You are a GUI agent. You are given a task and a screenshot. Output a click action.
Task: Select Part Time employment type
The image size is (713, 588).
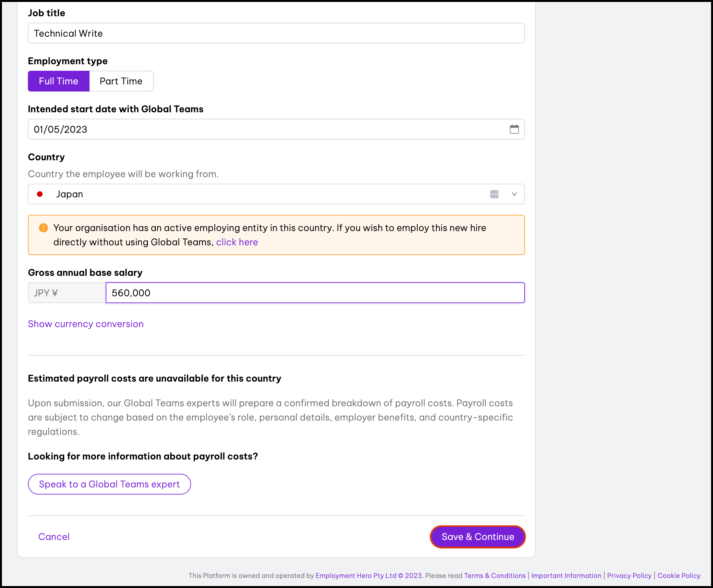tap(121, 81)
